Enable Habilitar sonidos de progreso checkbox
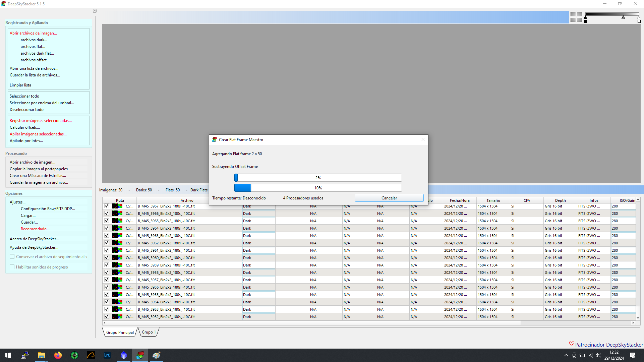 (12, 267)
